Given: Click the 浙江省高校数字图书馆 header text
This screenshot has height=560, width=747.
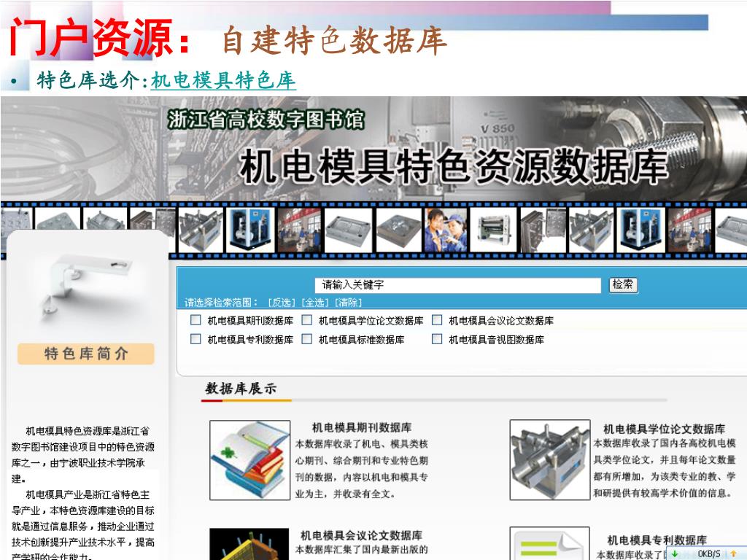Looking at the screenshot, I should (266, 120).
